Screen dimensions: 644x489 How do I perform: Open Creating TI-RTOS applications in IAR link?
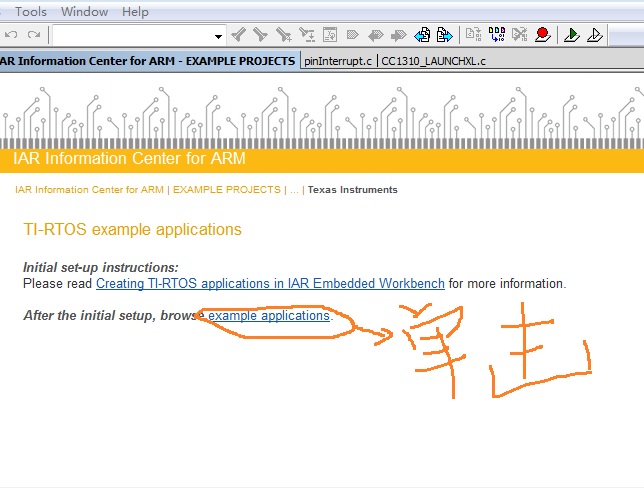(x=270, y=283)
